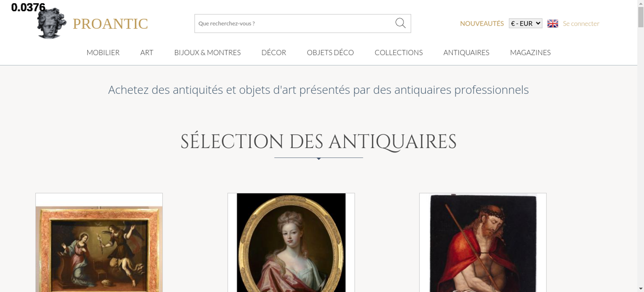Select Bijoux & Montres category
The image size is (644, 292).
point(207,52)
